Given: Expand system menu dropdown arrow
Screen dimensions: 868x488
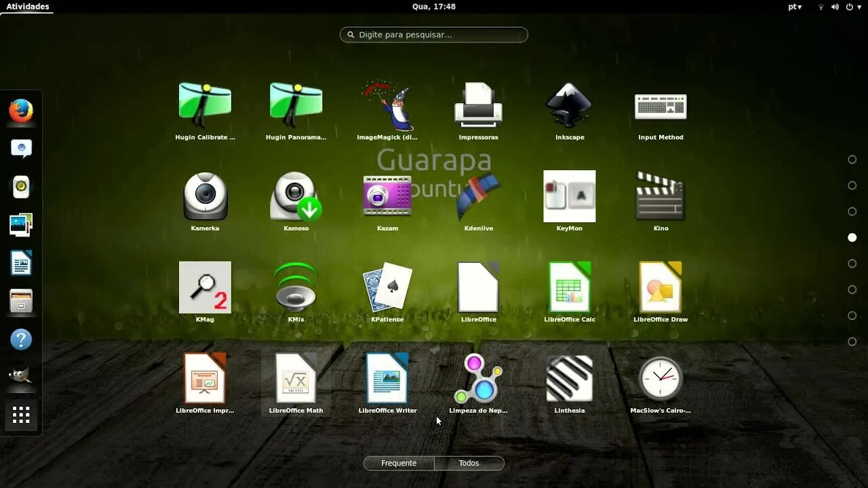Looking at the screenshot, I should coord(859,7).
